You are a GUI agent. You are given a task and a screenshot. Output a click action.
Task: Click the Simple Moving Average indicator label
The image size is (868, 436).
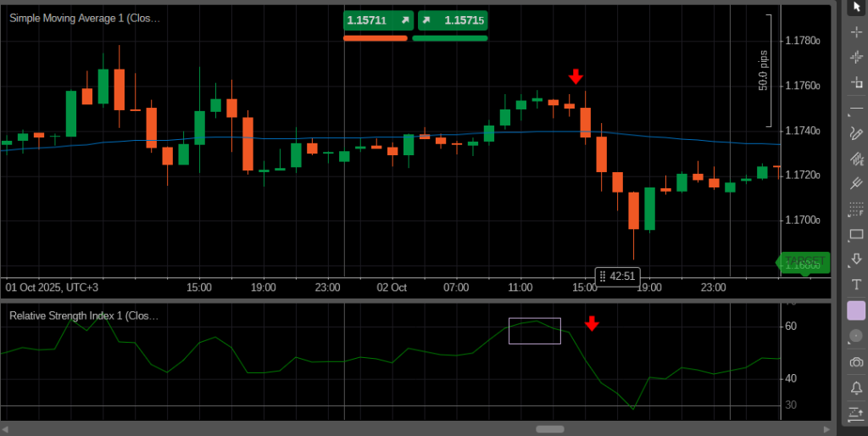coord(84,17)
